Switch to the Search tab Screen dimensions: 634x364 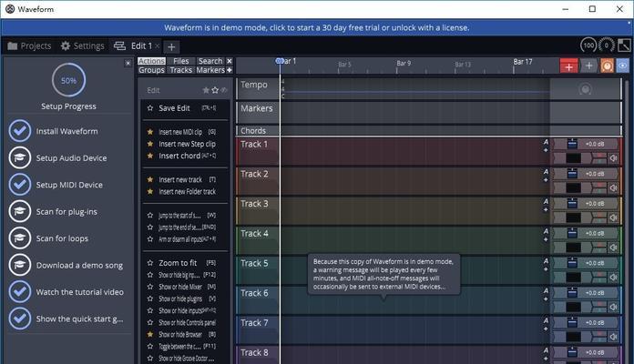[x=210, y=61]
